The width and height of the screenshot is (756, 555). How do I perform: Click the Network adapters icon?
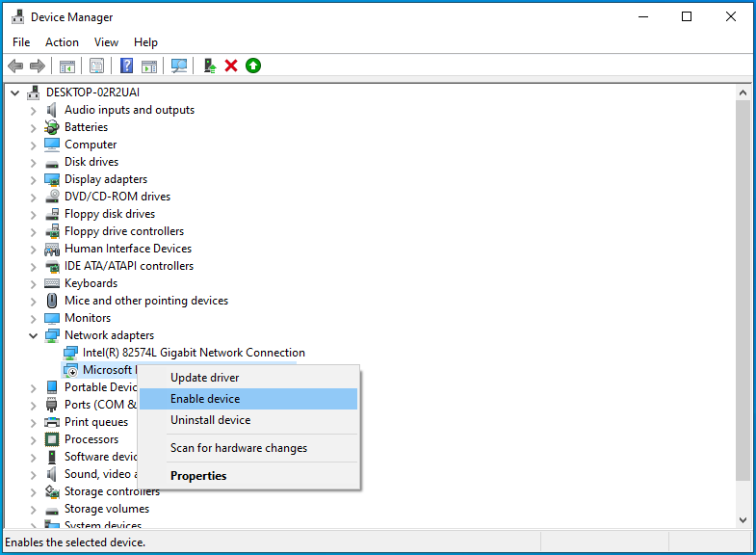click(x=52, y=335)
